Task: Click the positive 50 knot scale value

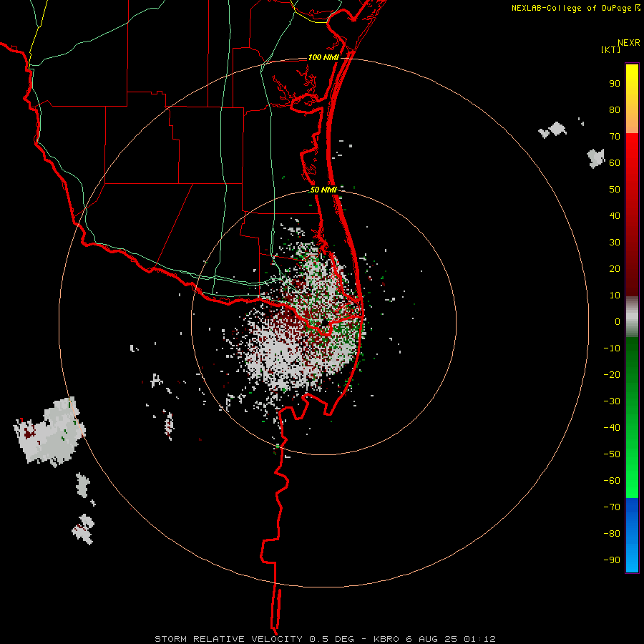Action: tap(615, 190)
